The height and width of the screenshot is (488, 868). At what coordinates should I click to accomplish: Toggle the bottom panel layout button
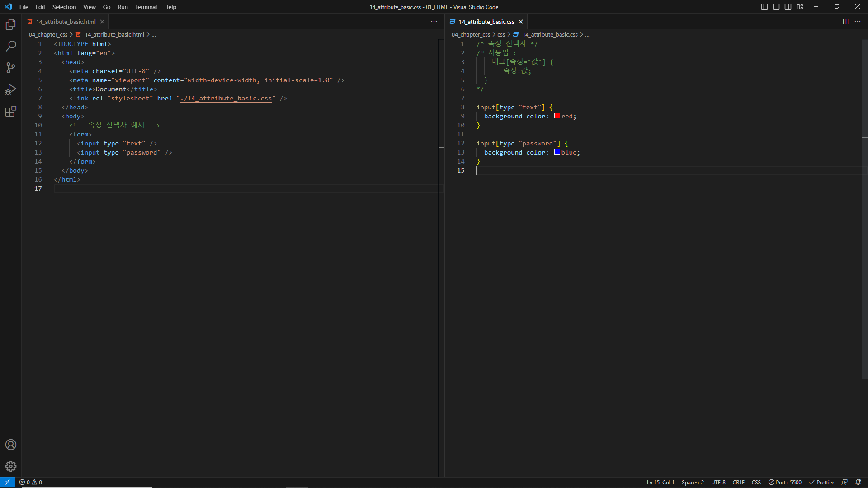pyautogui.click(x=776, y=7)
